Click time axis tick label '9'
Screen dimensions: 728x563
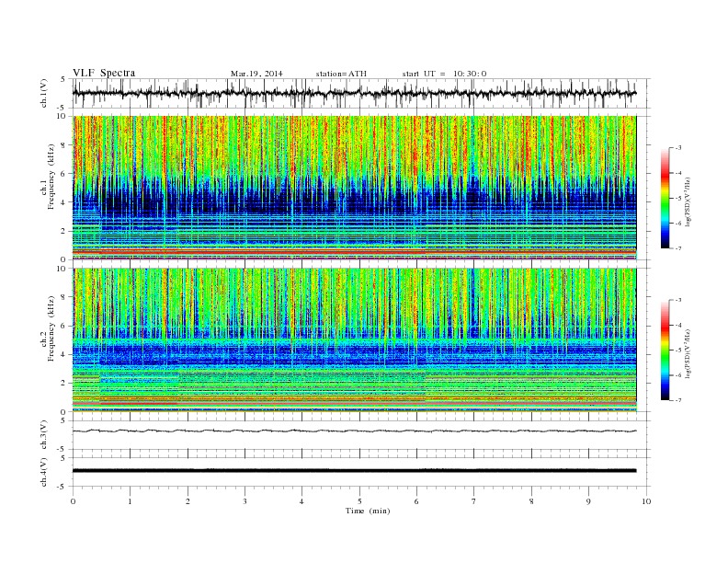[x=588, y=501]
